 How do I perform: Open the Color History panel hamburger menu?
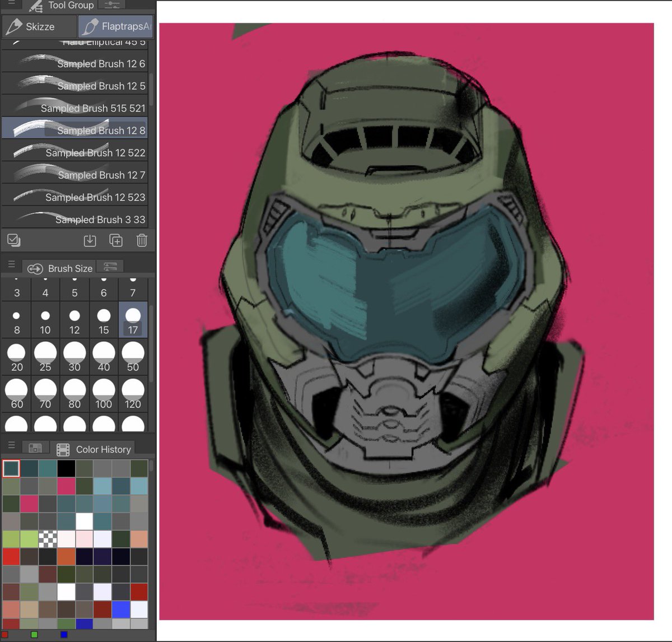point(11,445)
